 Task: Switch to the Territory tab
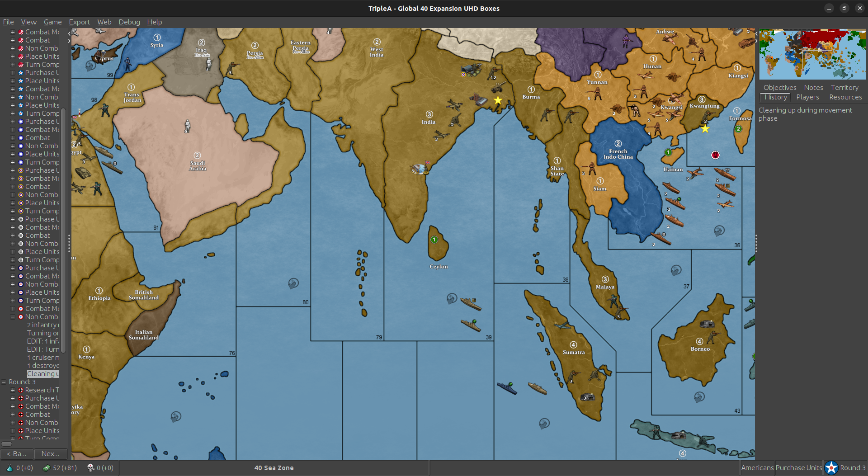[844, 87]
